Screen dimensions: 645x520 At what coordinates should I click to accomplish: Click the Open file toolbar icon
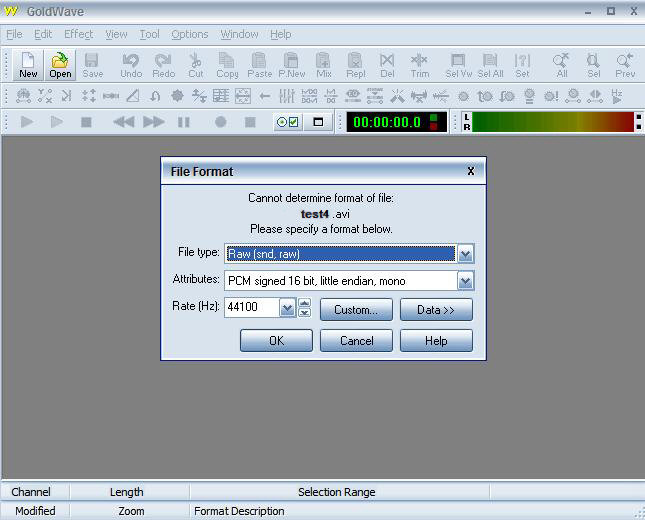tap(60, 65)
